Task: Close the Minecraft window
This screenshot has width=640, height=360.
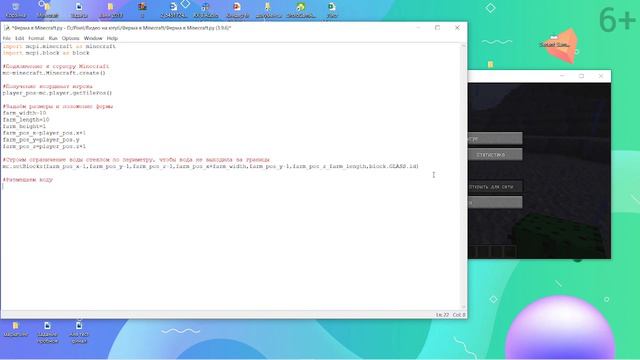Action: (x=601, y=76)
